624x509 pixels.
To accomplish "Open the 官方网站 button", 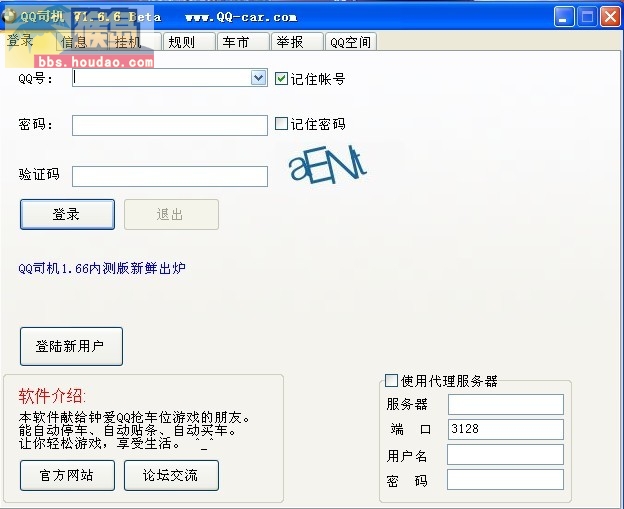I will [67, 475].
